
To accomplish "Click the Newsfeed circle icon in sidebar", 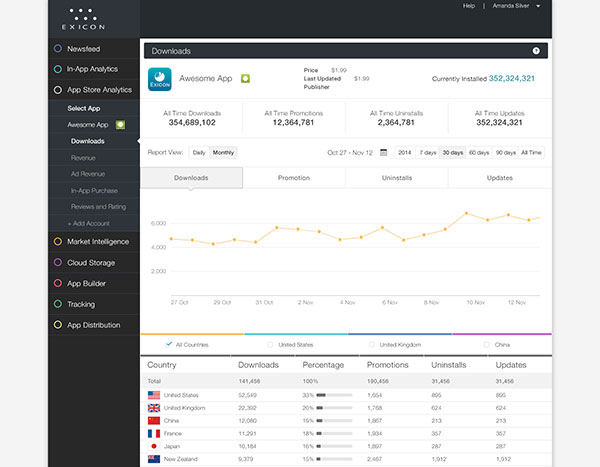I will tap(58, 48).
